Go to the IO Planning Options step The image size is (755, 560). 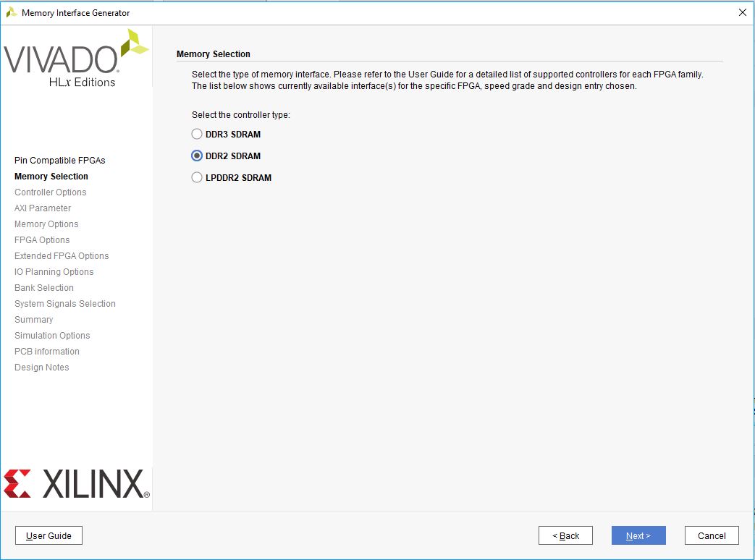(x=54, y=271)
